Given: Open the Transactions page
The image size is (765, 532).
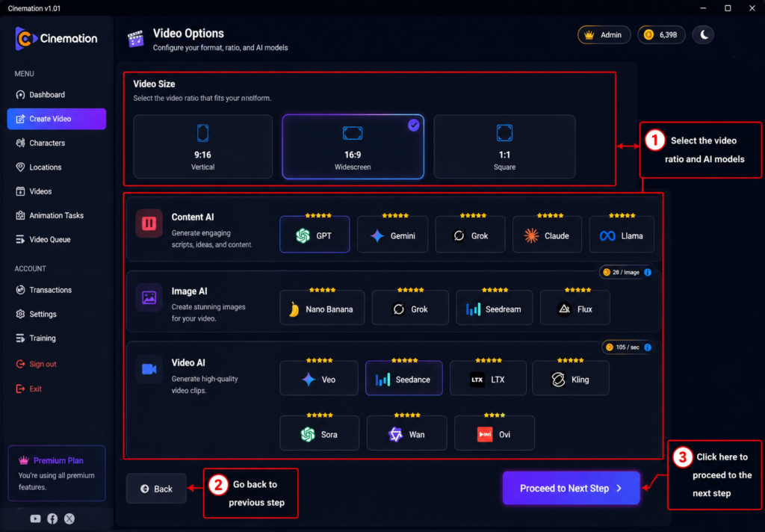Looking at the screenshot, I should click(56, 290).
